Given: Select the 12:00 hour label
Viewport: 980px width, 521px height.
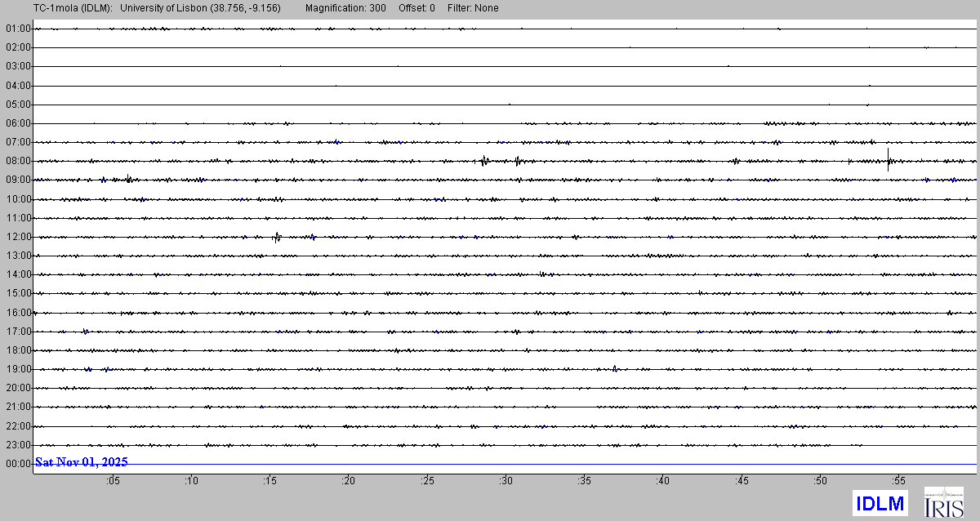Looking at the screenshot, I should tap(18, 237).
